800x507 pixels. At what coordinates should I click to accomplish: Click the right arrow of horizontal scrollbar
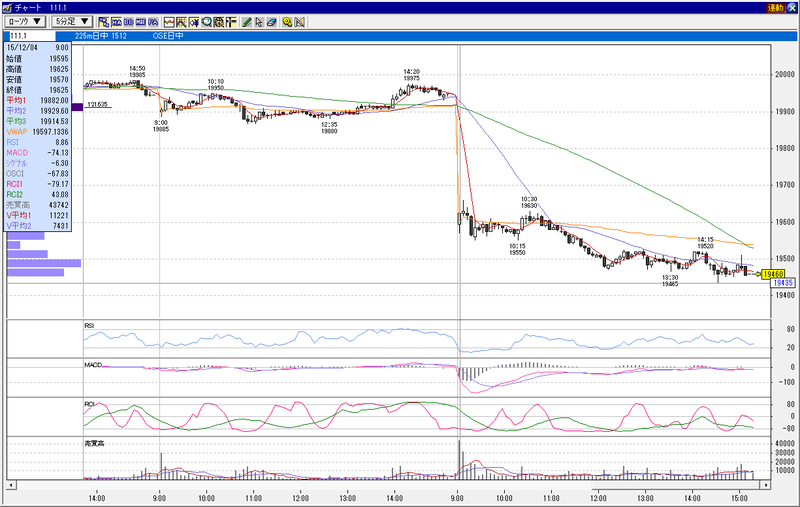(765, 485)
